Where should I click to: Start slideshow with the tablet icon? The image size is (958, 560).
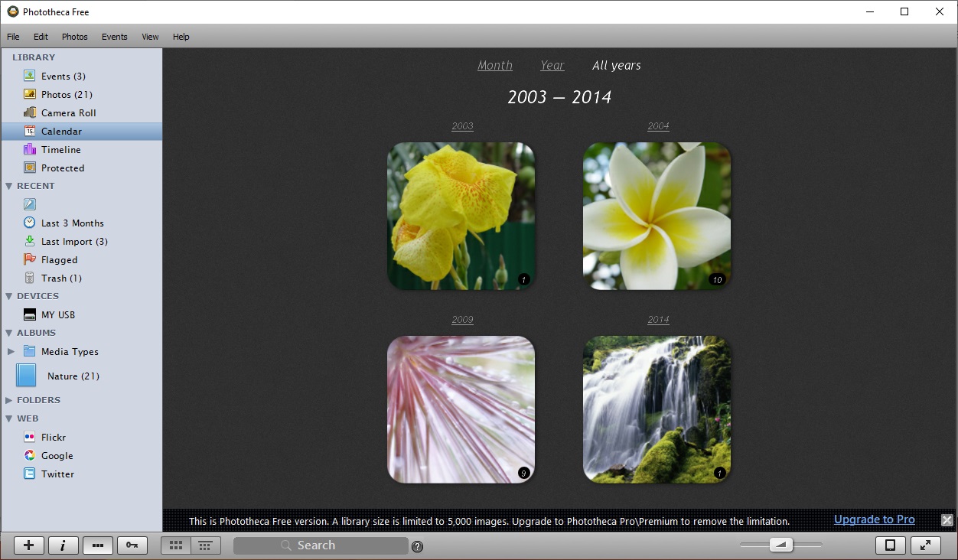click(890, 545)
